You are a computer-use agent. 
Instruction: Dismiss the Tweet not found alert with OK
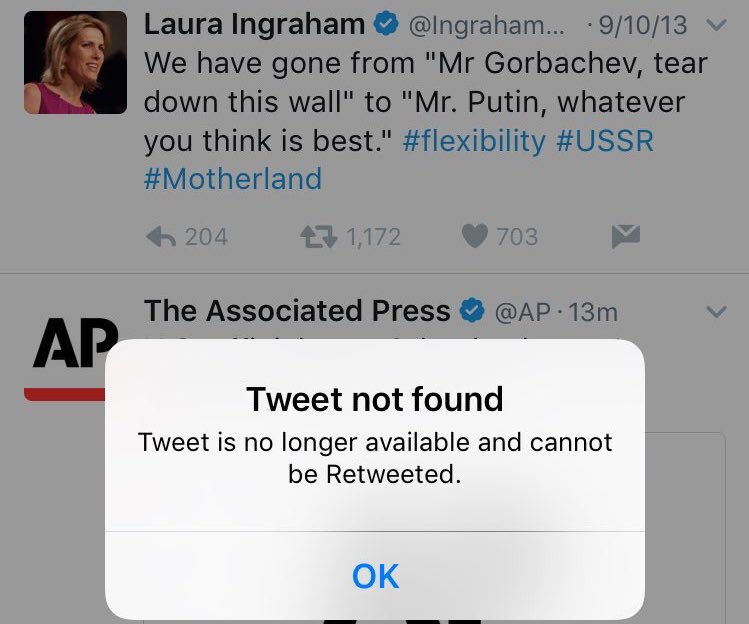coord(375,576)
